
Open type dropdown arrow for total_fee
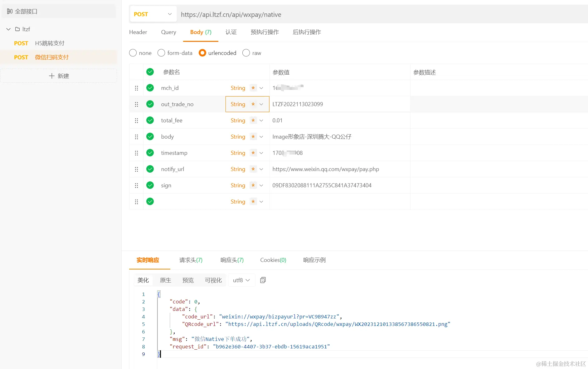coord(261,121)
